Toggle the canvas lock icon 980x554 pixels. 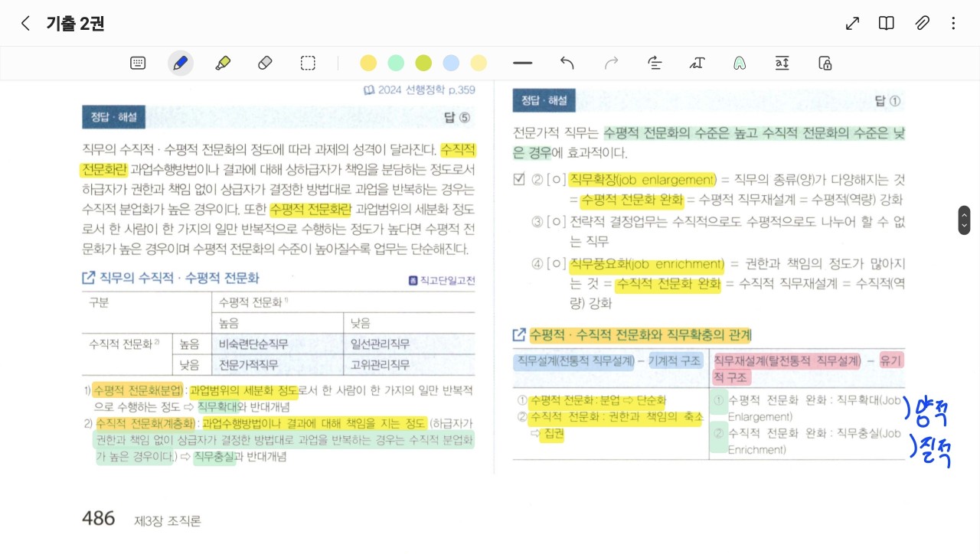(825, 64)
